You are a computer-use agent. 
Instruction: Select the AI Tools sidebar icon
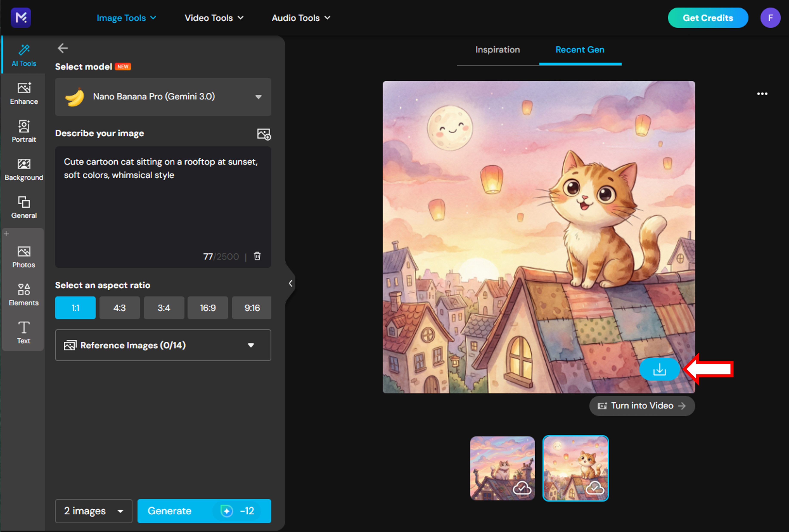click(23, 54)
